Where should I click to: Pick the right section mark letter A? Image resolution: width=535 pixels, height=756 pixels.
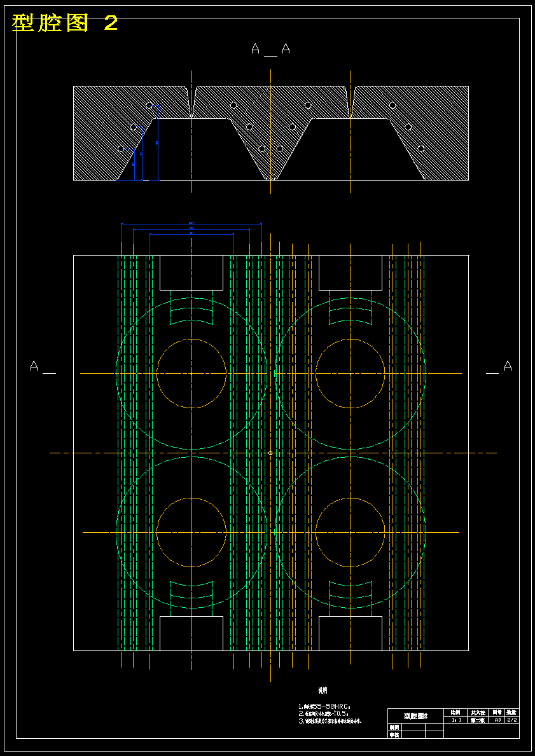tap(508, 366)
